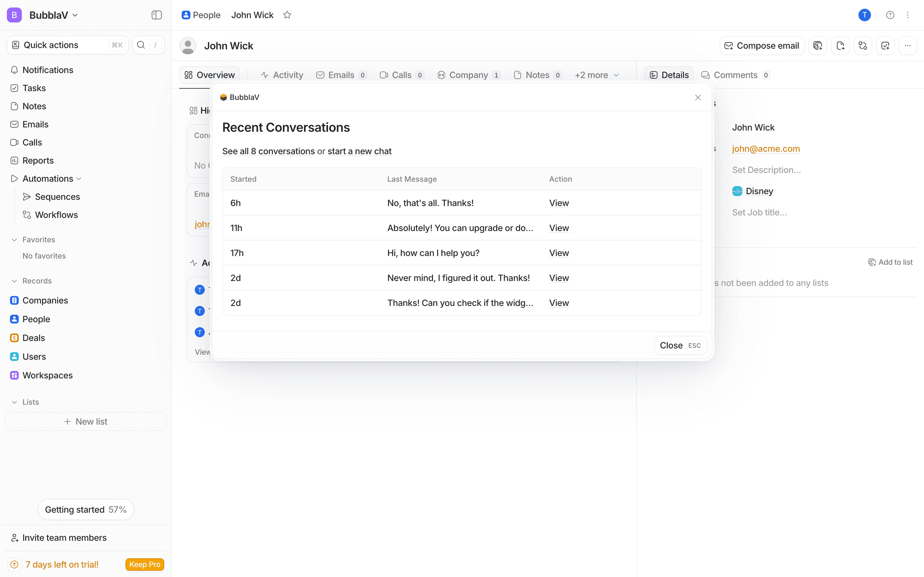Viewport: 924px width, 577px height.
Task: Click the Getting started 57% progress
Action: tap(86, 510)
